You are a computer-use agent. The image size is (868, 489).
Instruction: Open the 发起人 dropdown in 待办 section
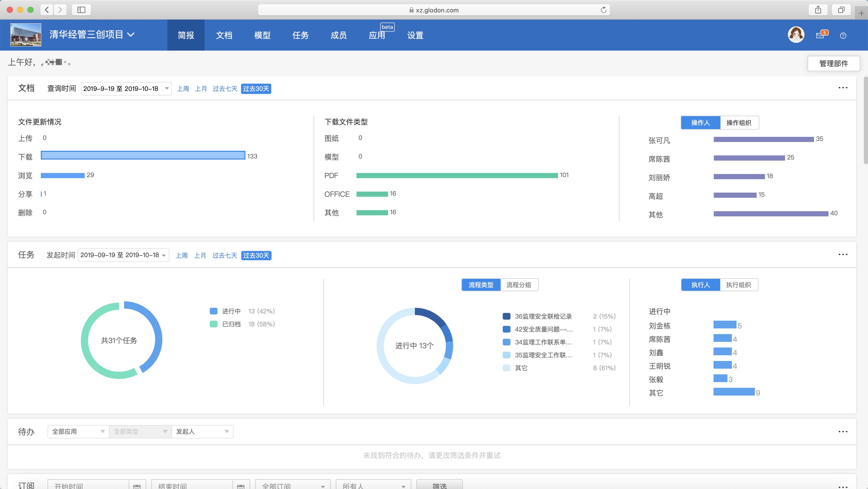[202, 431]
